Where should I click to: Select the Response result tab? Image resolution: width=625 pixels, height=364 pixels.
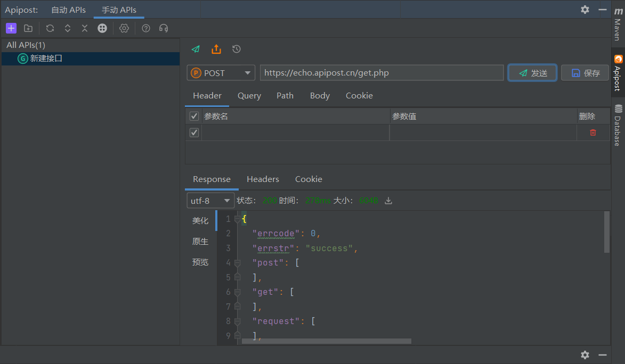[x=212, y=179]
